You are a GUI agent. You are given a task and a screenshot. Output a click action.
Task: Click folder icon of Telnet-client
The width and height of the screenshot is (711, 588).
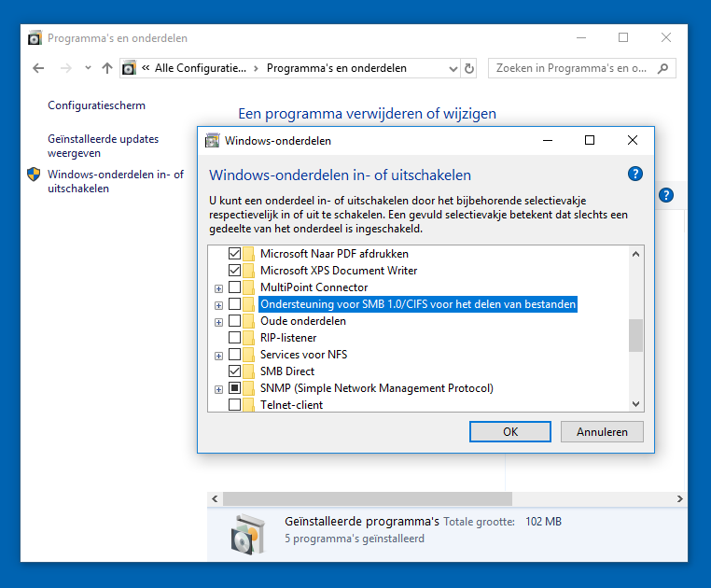click(248, 405)
